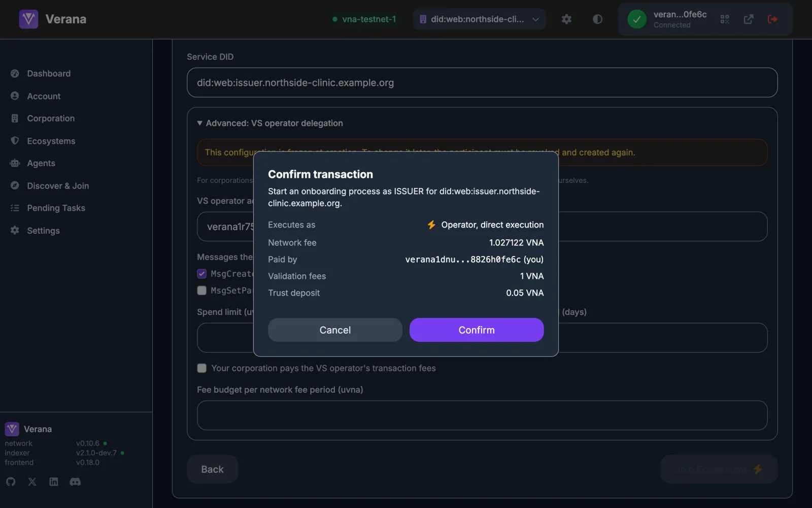Open did:web:northside-cli... corporation dropdown

point(479,19)
